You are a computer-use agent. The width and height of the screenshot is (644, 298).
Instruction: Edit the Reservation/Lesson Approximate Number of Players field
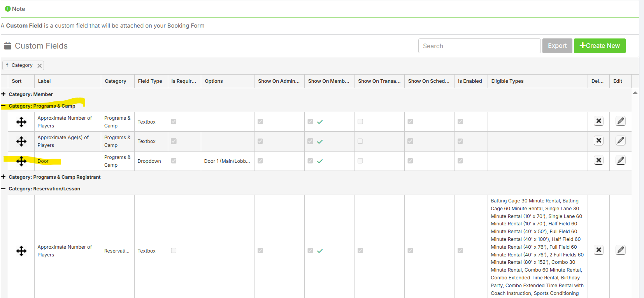click(620, 250)
